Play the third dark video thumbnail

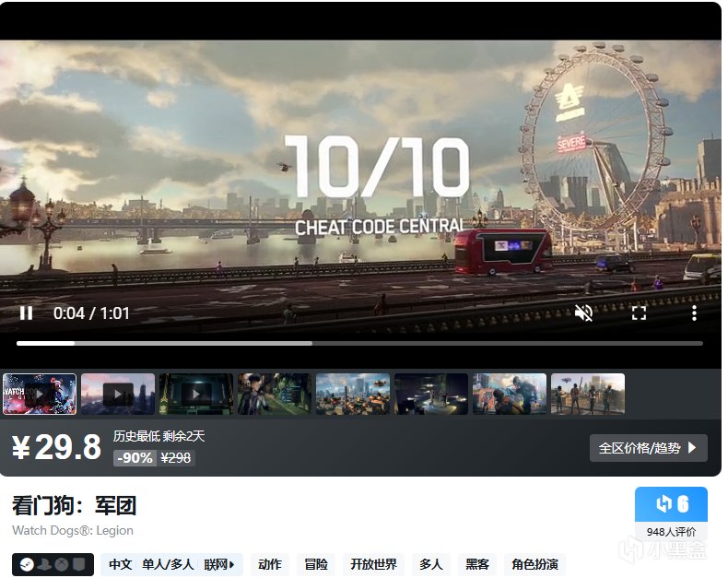196,394
